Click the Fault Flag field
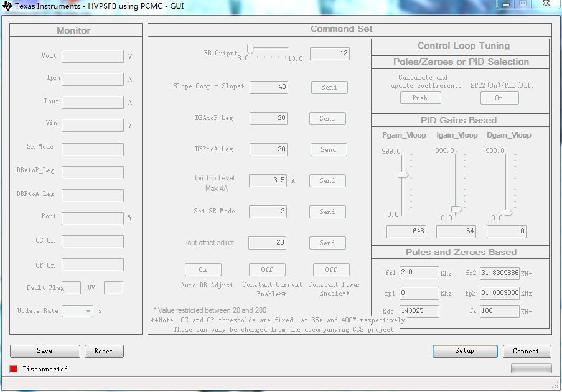Viewport: 562px width, 392px height. pos(72,287)
